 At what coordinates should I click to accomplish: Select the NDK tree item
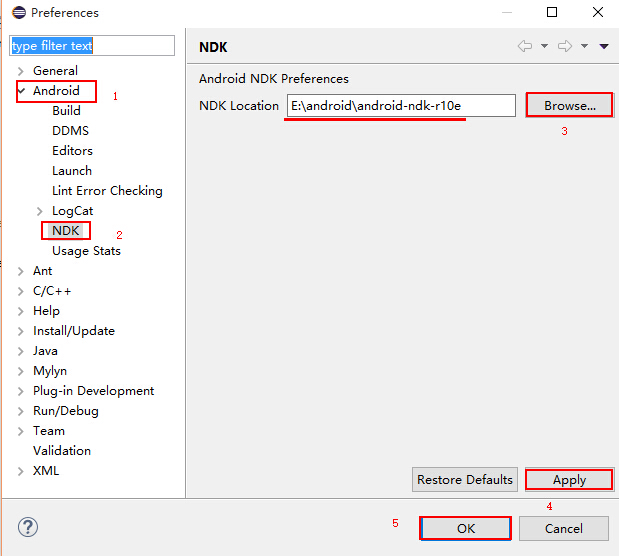(66, 231)
